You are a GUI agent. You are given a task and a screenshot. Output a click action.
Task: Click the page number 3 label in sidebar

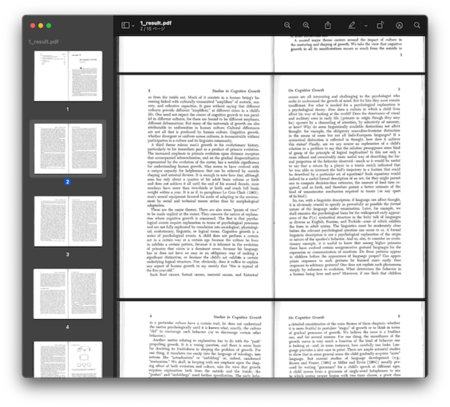[x=68, y=254]
